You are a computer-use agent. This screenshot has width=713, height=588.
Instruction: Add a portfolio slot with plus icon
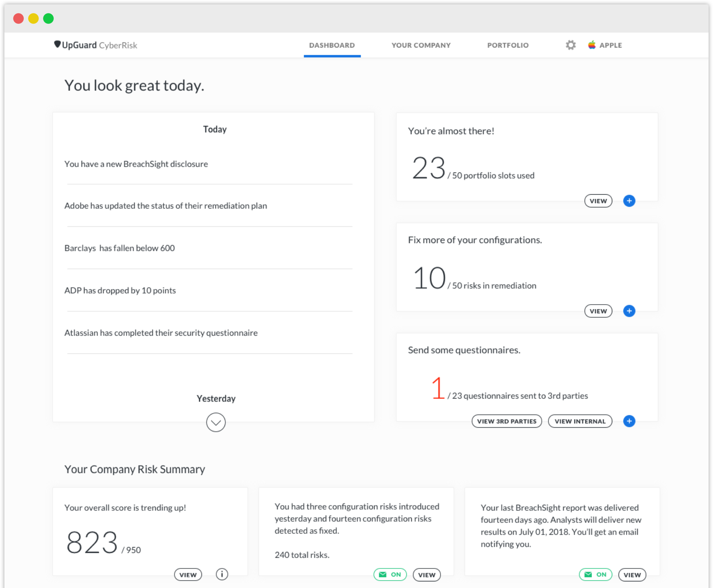[x=629, y=201]
